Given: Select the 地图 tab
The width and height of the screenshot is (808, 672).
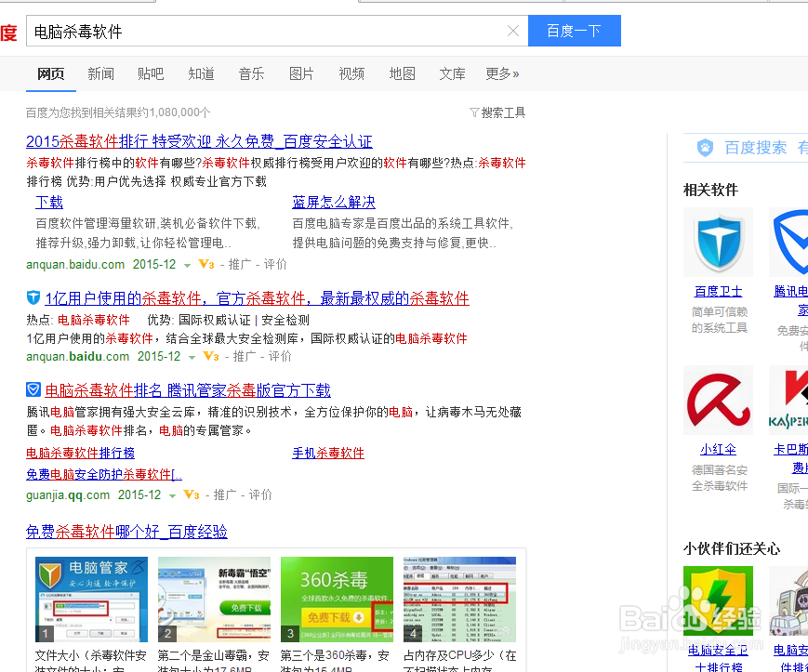Looking at the screenshot, I should (402, 73).
